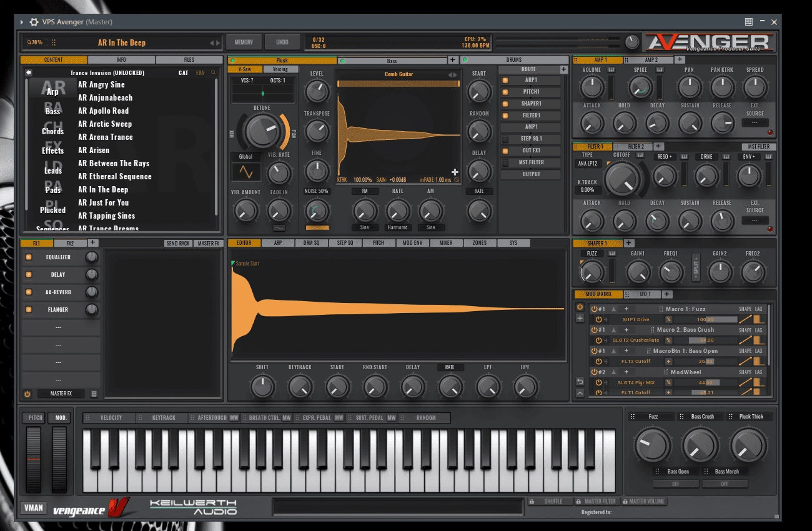Click the modulation wheel slider
812x531 pixels.
59,459
